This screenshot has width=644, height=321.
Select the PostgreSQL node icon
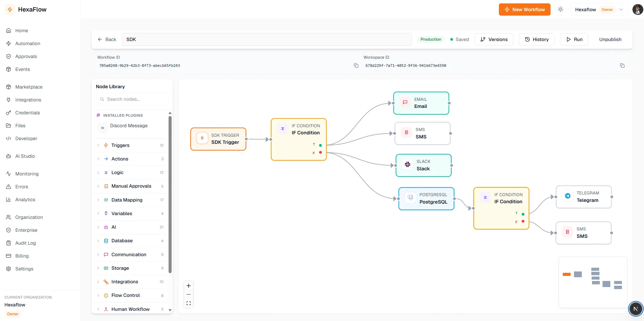(x=410, y=198)
